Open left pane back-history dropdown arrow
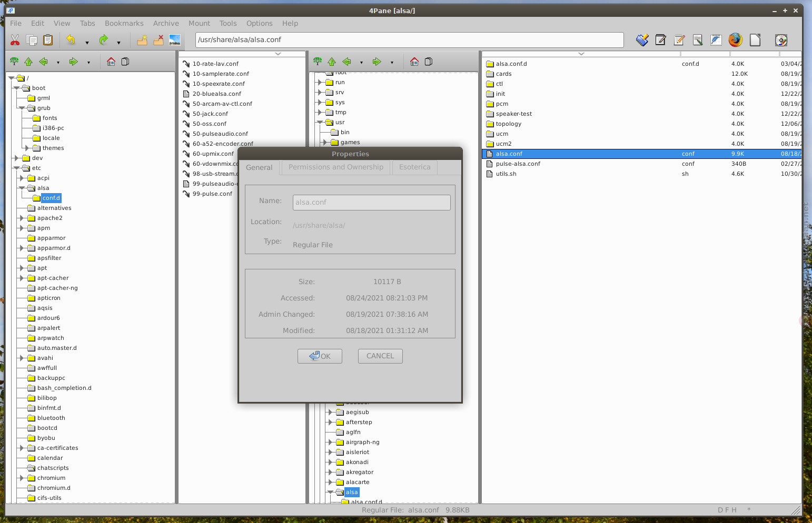 (58, 63)
